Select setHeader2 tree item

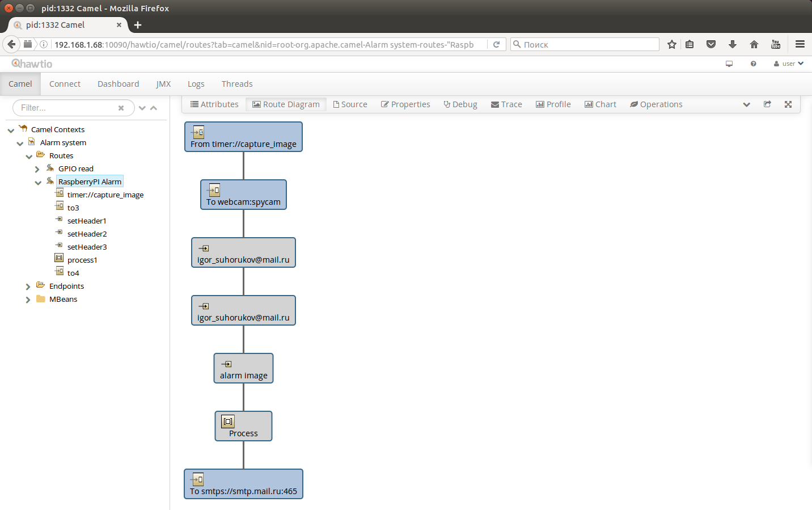[x=87, y=234]
